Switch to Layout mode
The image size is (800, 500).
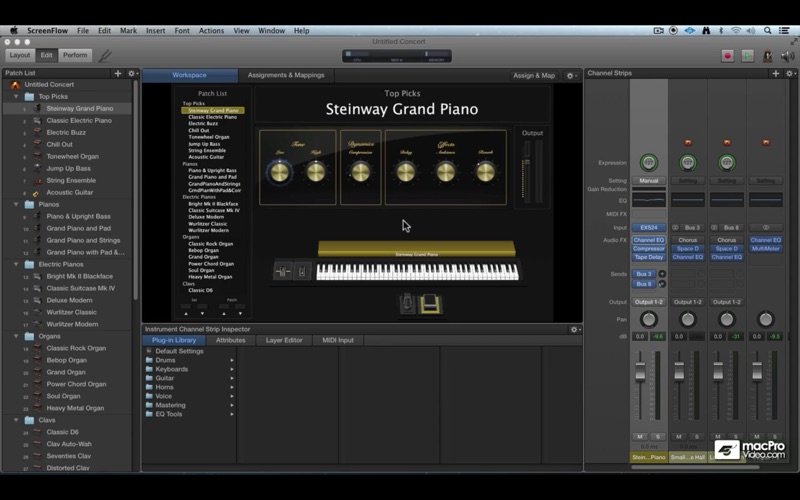click(x=20, y=55)
